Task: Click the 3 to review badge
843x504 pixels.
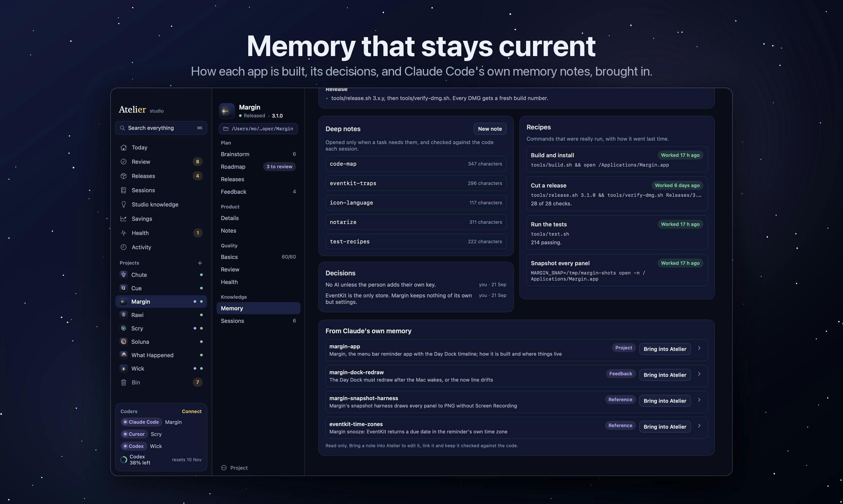Action: [279, 167]
